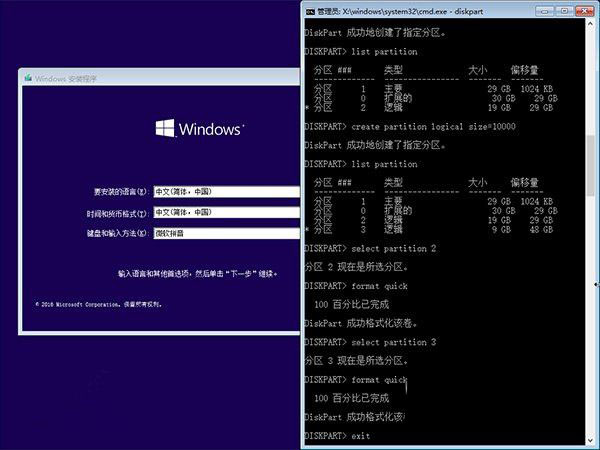The height and width of the screenshot is (450, 600).
Task: Click the '键盘和输入方法' label
Action: pos(117,233)
